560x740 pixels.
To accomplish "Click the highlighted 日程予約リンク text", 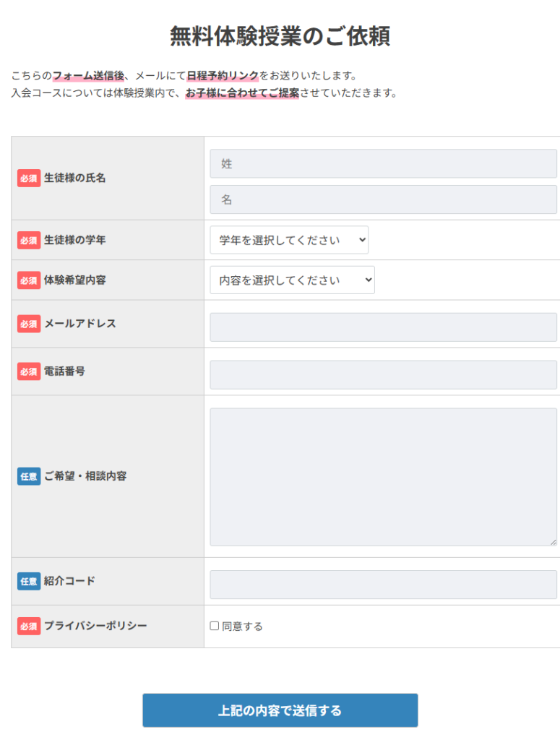I will pos(223,75).
